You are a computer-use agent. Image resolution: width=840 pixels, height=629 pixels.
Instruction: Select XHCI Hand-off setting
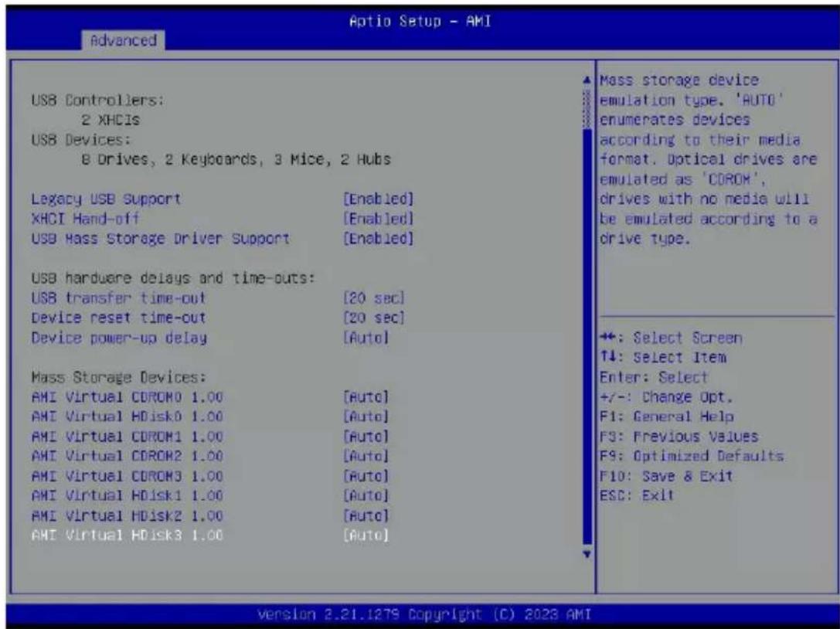point(85,219)
